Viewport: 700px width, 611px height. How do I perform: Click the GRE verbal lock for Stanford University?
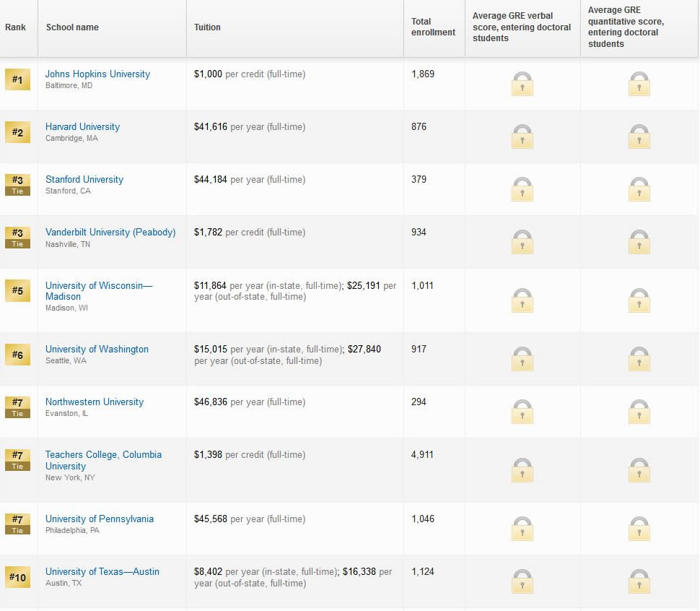point(522,189)
